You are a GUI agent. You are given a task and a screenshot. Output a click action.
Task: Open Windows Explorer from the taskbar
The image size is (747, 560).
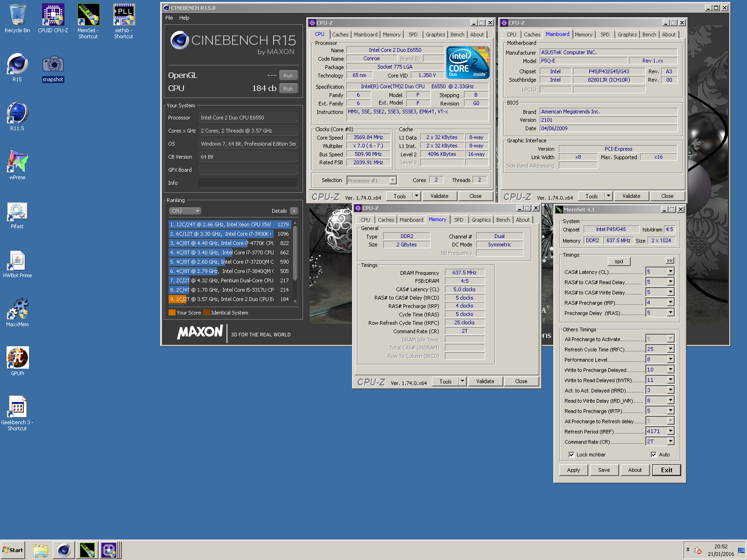tap(41, 551)
